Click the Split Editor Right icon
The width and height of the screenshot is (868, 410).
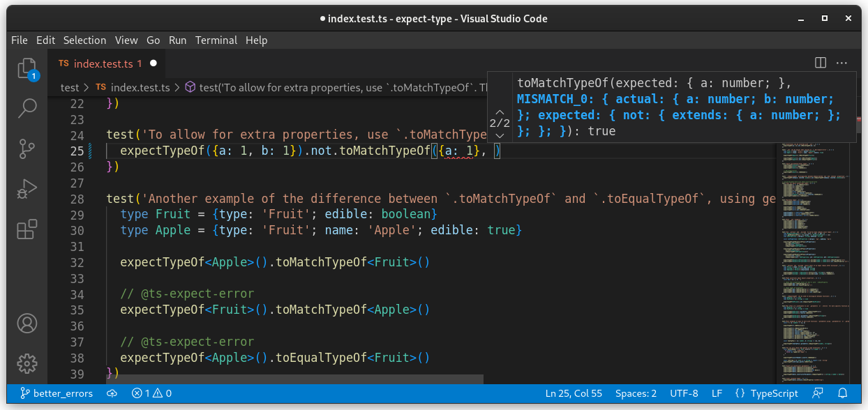tap(821, 63)
